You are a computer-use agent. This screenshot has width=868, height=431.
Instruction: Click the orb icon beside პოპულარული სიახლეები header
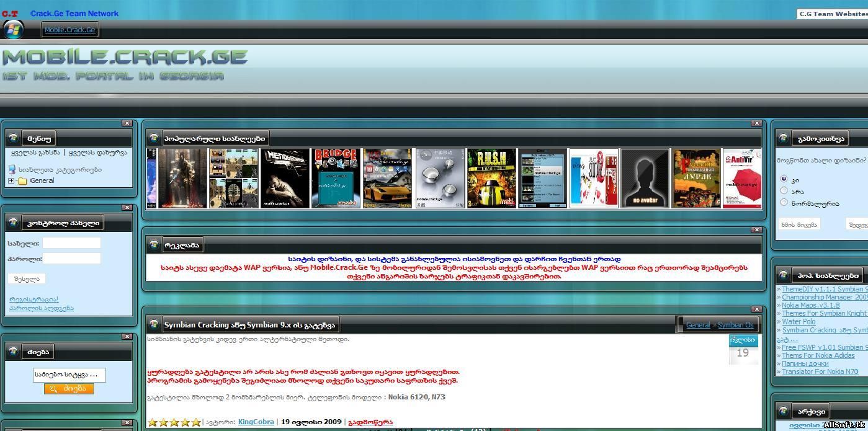coord(153,138)
